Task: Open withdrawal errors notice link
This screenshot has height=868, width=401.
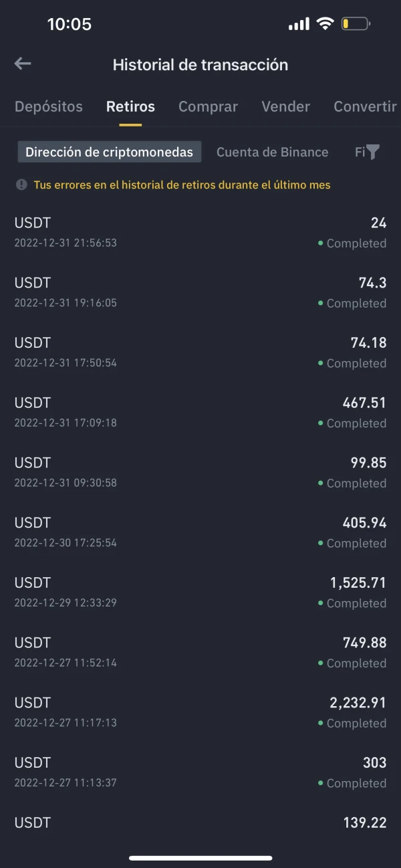Action: 182,185
